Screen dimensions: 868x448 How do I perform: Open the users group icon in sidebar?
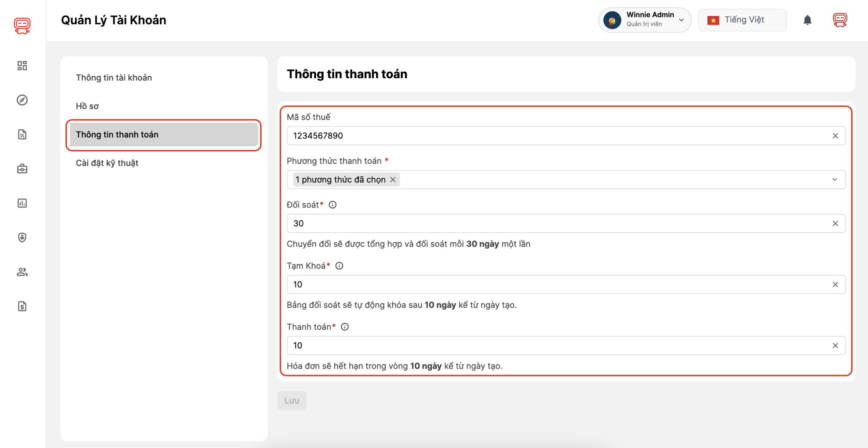pos(22,272)
